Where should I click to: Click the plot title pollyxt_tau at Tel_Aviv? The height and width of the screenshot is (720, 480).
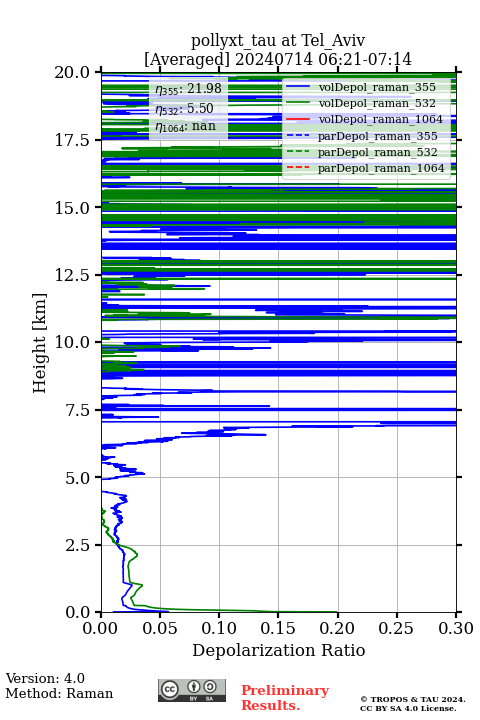[278, 40]
